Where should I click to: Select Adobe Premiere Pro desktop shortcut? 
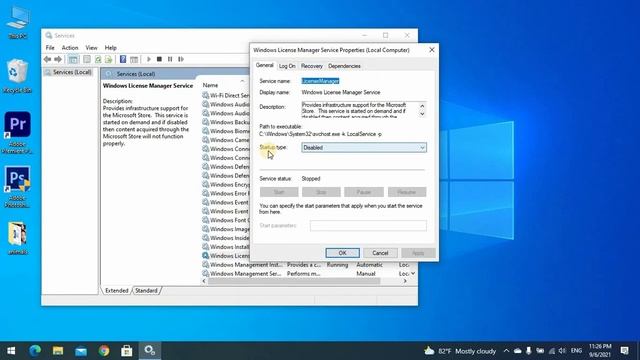pyautogui.click(x=17, y=133)
